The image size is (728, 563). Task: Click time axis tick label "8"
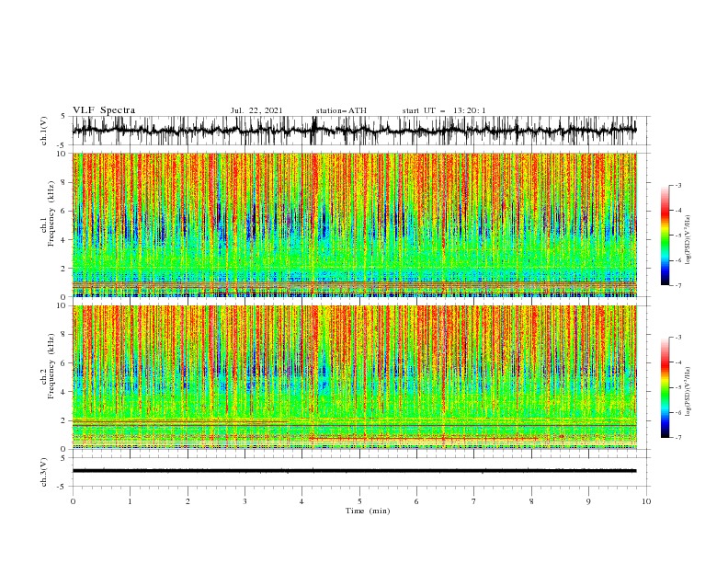531,501
